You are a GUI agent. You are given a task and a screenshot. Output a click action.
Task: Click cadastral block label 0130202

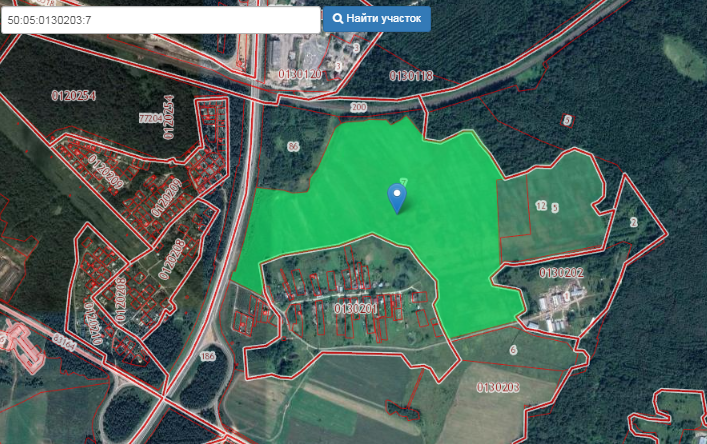point(561,272)
